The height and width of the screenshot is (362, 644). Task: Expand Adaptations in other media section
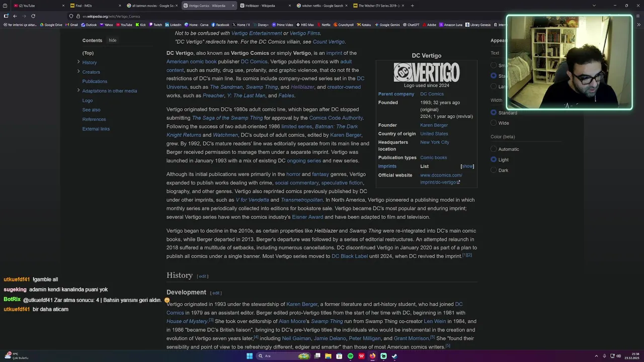pyautogui.click(x=78, y=90)
